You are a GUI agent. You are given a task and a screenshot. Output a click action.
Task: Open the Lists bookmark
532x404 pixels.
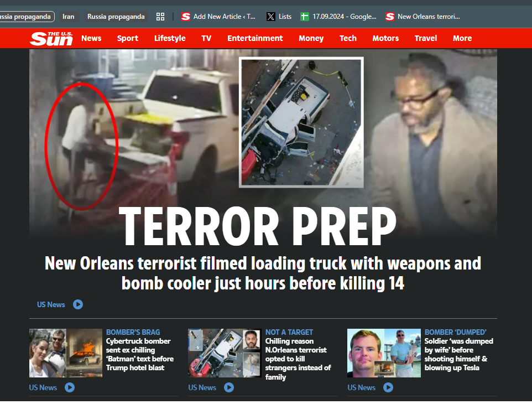click(279, 17)
